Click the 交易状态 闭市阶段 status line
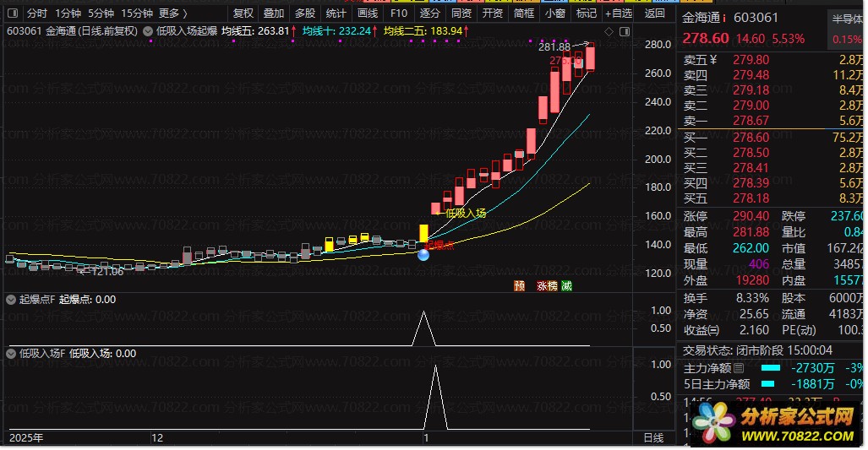This screenshot has height=450, width=868. [x=757, y=350]
